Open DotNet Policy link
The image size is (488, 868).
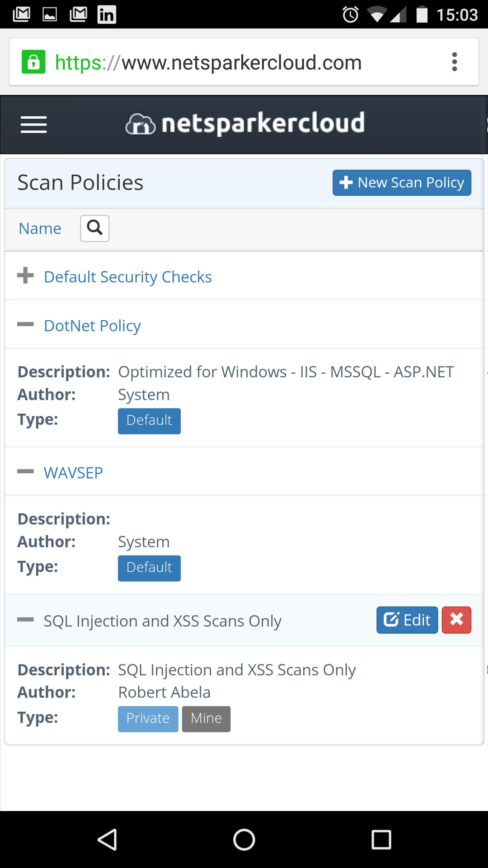click(x=92, y=326)
